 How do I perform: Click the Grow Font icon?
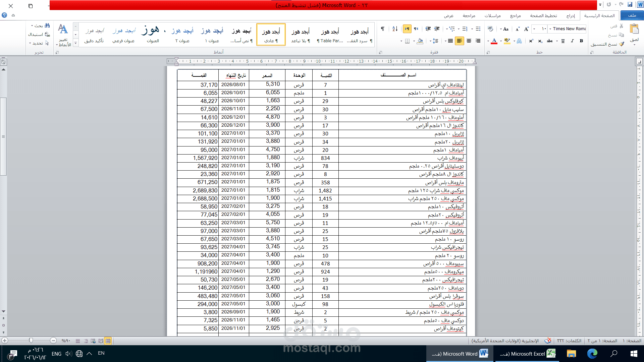[x=527, y=29]
